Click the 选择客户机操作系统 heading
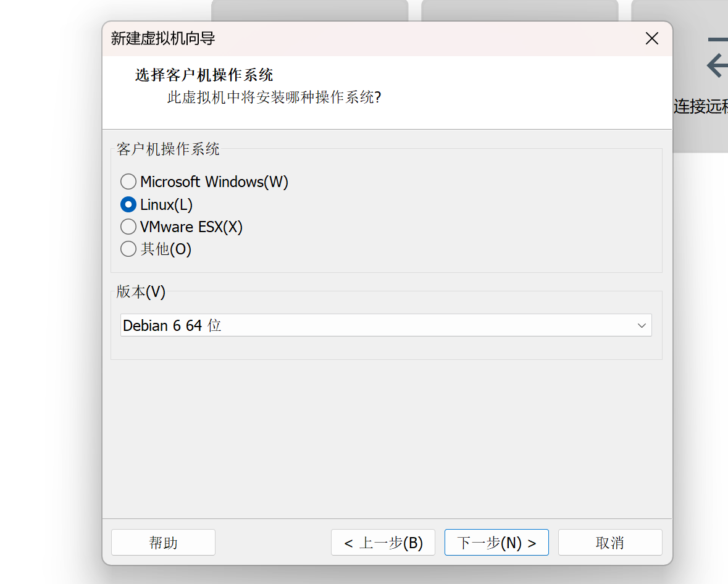This screenshot has width=728, height=584. (204, 75)
